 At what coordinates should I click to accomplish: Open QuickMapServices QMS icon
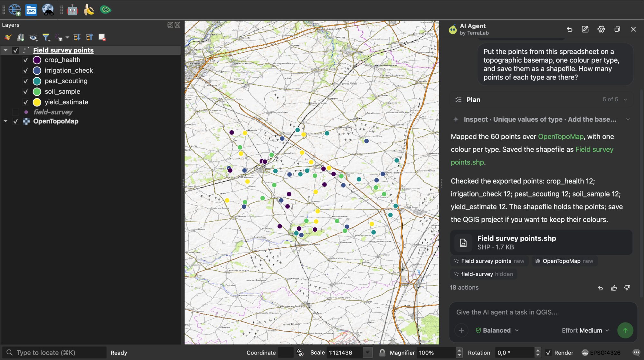(31, 10)
